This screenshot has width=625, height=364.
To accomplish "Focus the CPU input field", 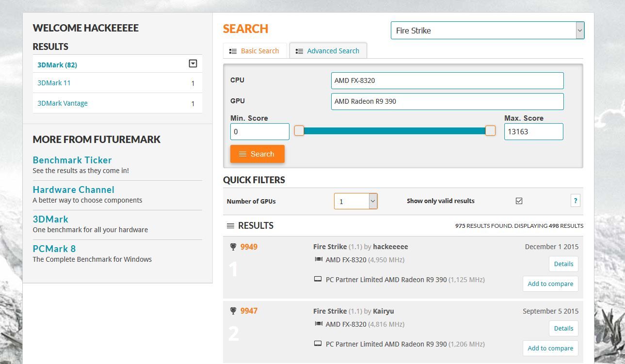I will (447, 80).
